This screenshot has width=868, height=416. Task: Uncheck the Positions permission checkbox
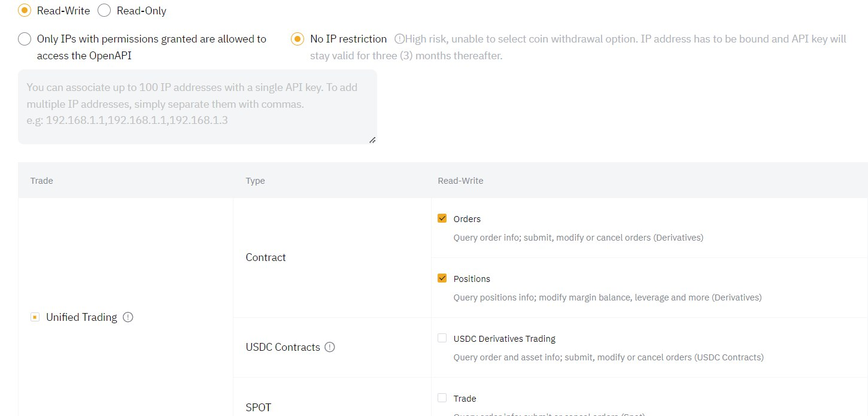[x=442, y=278]
